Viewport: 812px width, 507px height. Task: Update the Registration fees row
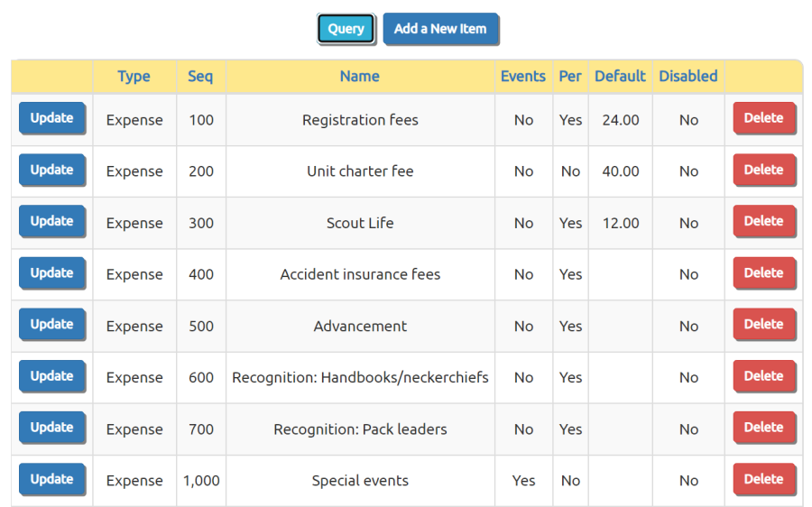pos(51,118)
